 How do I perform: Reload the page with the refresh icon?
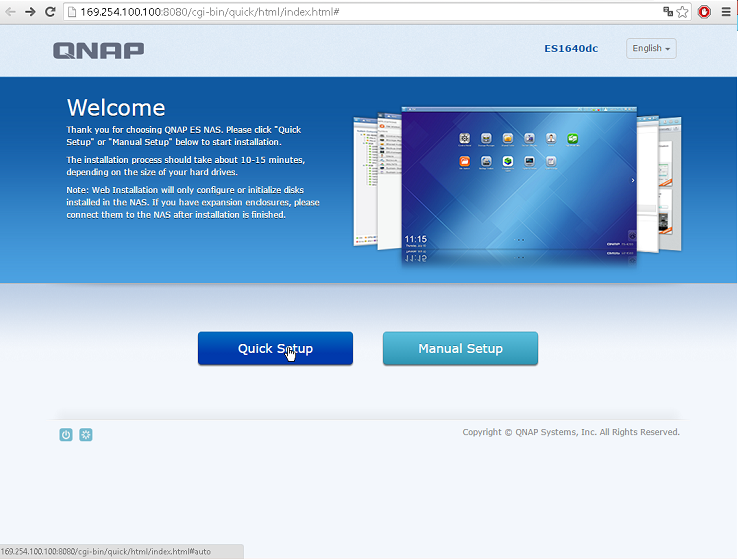click(x=50, y=12)
